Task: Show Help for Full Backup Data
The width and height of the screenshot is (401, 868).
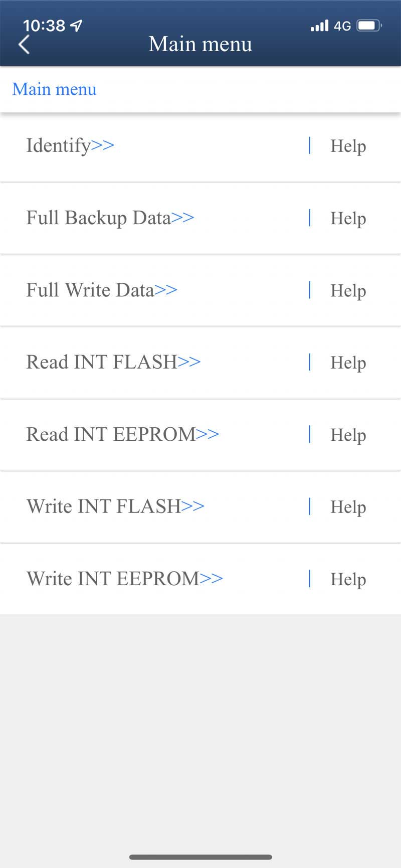Action: 348,218
